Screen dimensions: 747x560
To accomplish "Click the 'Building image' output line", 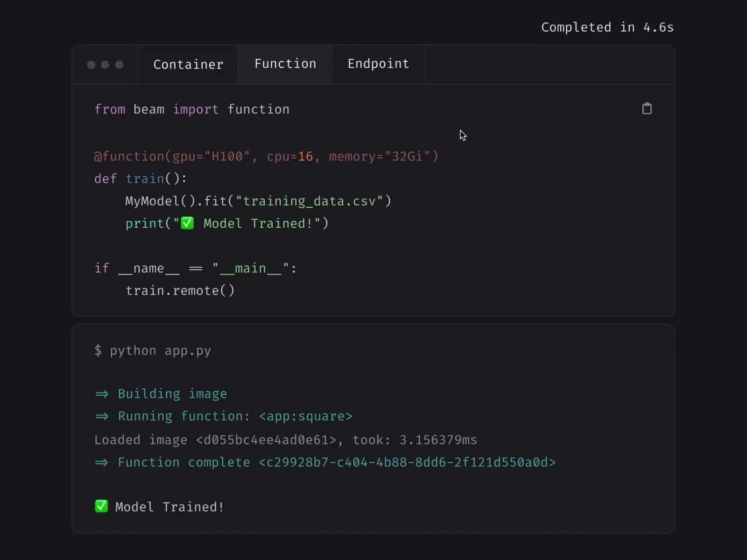I will pos(161,394).
